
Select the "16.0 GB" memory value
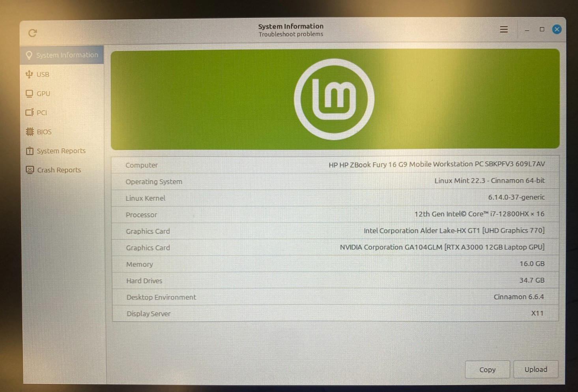532,263
